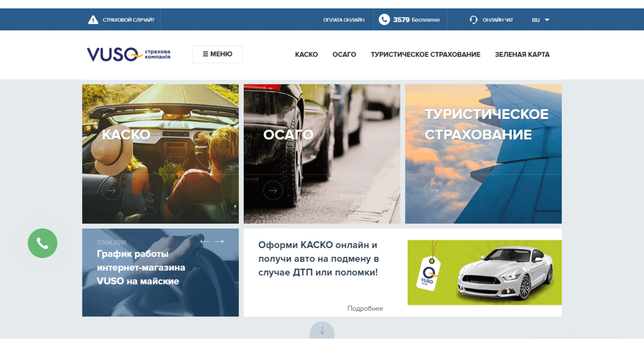Click the phone icon next to 3579
The image size is (644, 347).
coord(384,20)
